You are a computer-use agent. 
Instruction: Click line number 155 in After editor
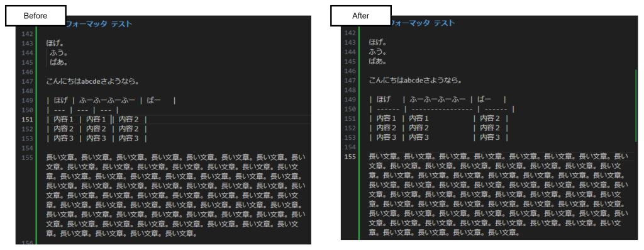[350, 156]
